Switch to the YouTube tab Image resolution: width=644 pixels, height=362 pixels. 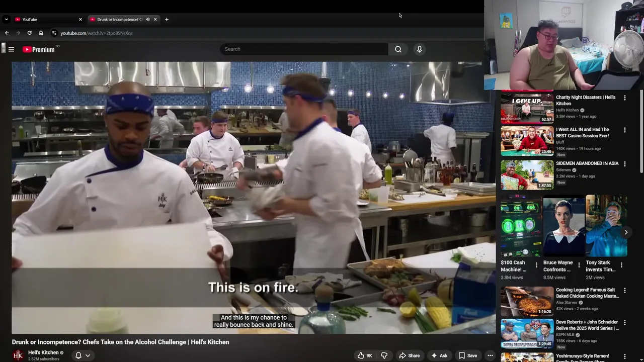(x=48, y=20)
